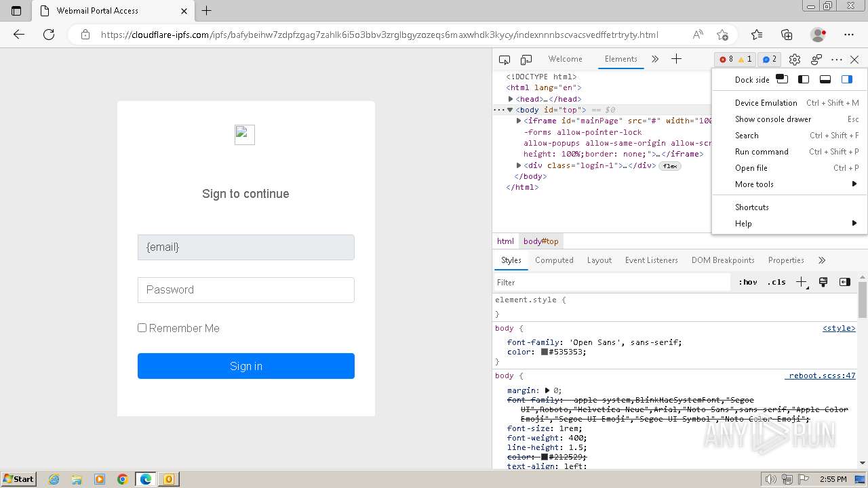Choose Device Emulation from the menu
Screen dimensions: 868x488
[789, 103]
